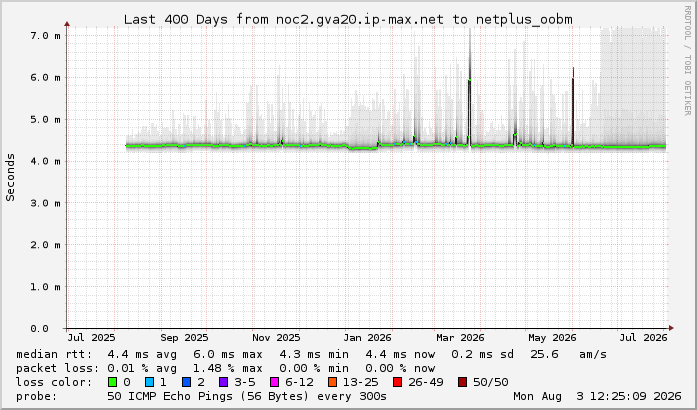
Task: Click the 'Mar 2026' x-axis label
Action: pyautogui.click(x=460, y=338)
